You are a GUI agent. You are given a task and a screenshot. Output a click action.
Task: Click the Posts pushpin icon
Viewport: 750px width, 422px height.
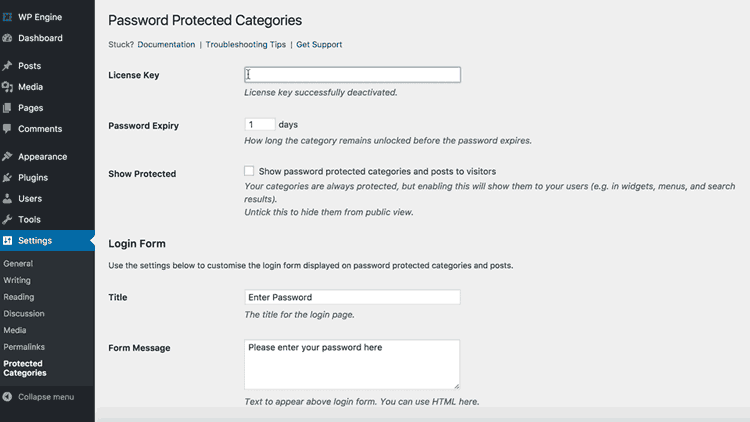[7, 66]
